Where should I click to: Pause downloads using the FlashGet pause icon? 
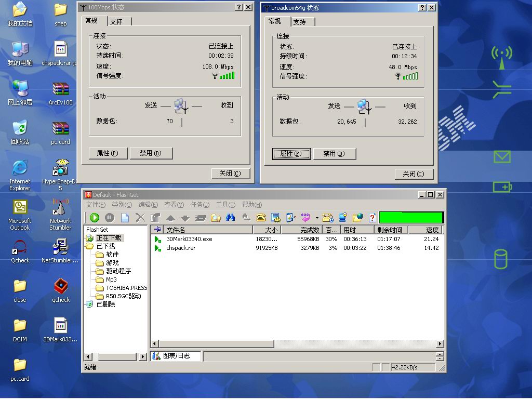(110, 218)
